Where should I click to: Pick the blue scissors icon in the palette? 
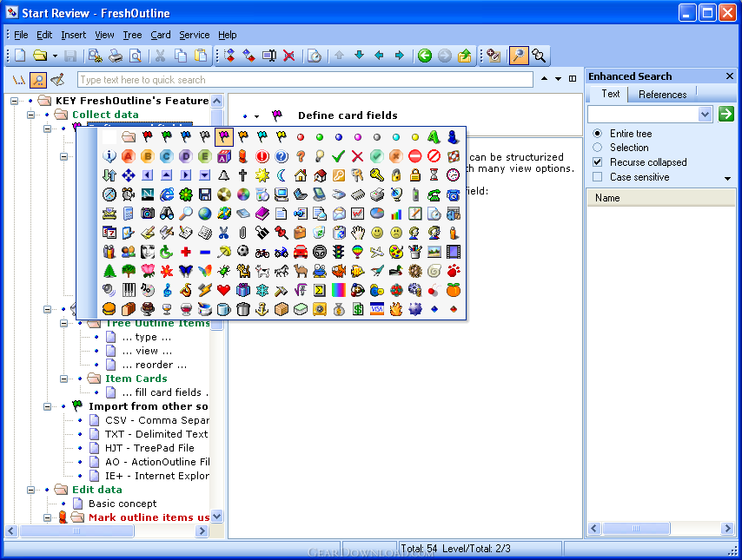[x=224, y=233]
